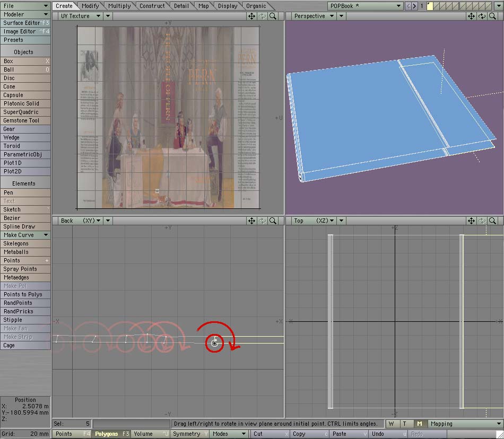Click the Cut button
This screenshot has width=504, height=439.
(x=270, y=434)
